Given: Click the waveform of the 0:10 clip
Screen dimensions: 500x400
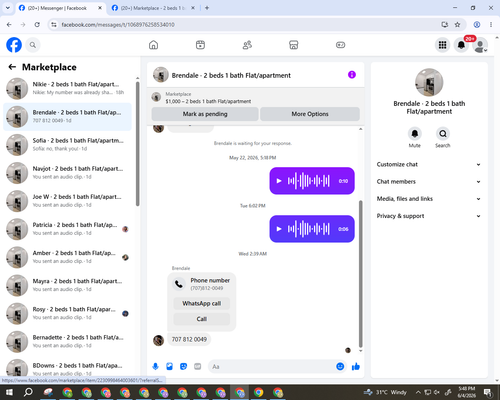Looking at the screenshot, I should pos(309,181).
